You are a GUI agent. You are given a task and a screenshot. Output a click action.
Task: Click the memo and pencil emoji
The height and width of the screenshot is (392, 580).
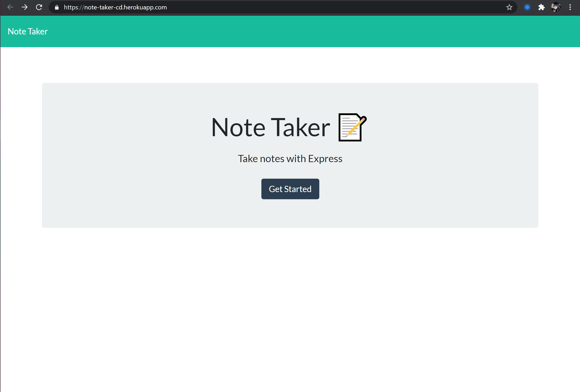[x=352, y=127]
